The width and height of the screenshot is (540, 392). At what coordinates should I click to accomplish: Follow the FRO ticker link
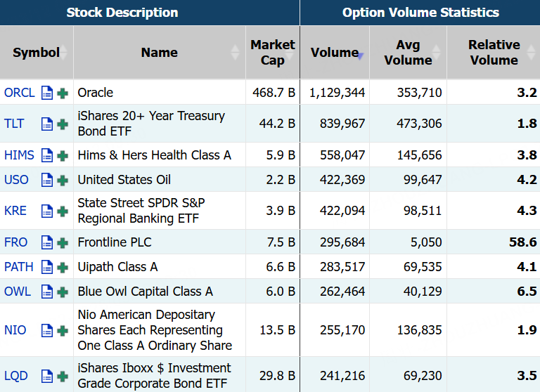[16, 242]
